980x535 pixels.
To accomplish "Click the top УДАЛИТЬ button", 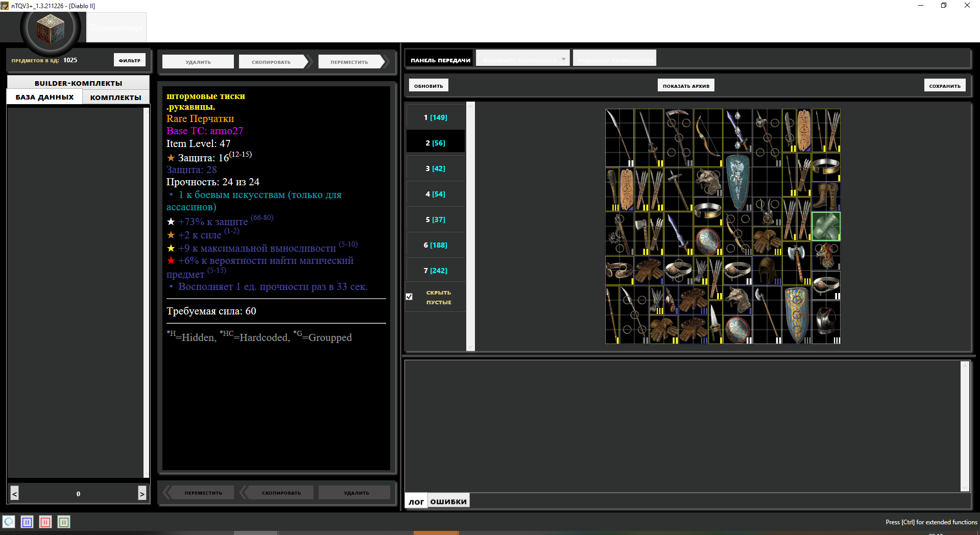I will pos(198,62).
